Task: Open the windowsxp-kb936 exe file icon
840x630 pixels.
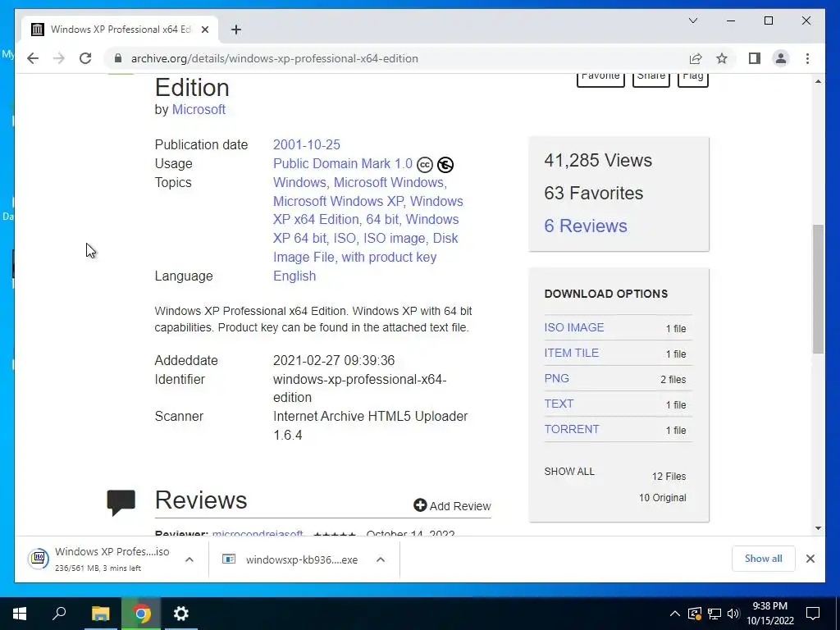Action: (x=229, y=559)
